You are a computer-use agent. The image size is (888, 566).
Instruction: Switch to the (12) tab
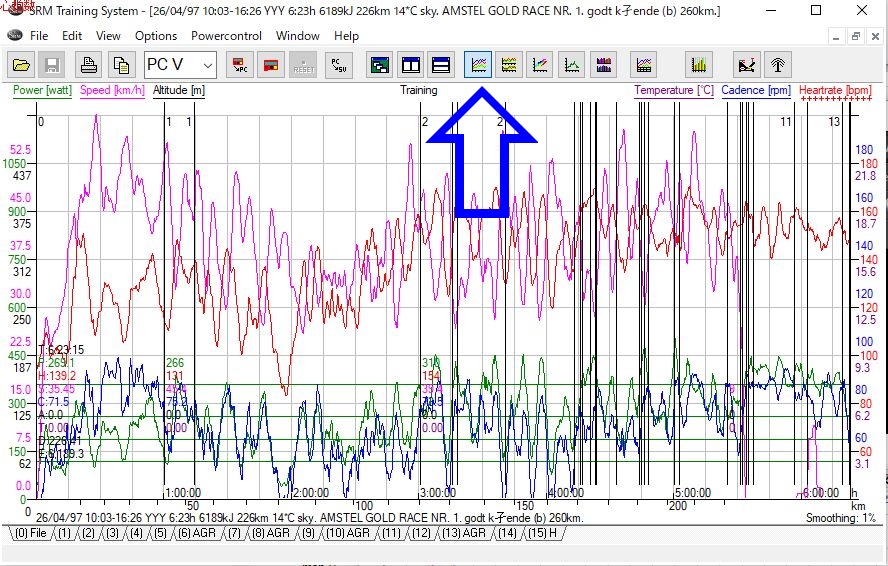421,533
